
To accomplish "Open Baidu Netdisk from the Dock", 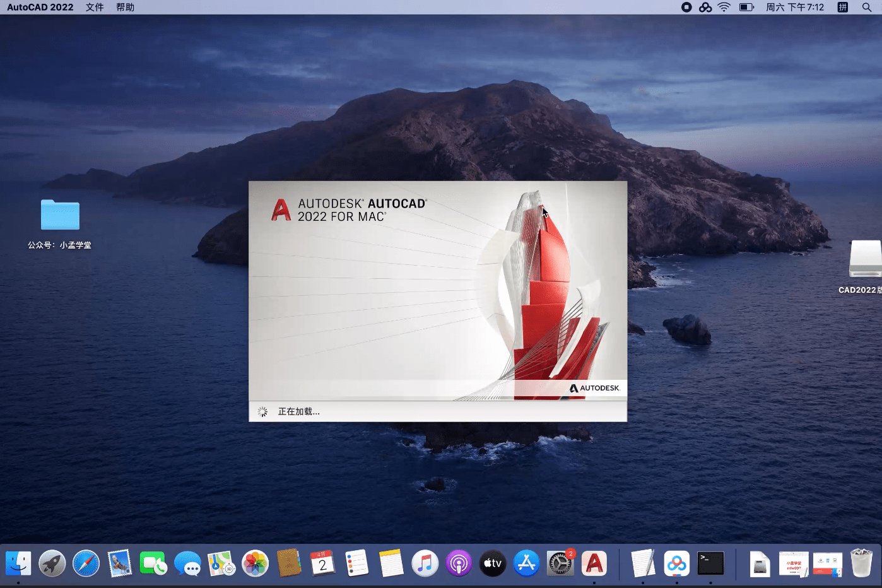I will point(676,563).
